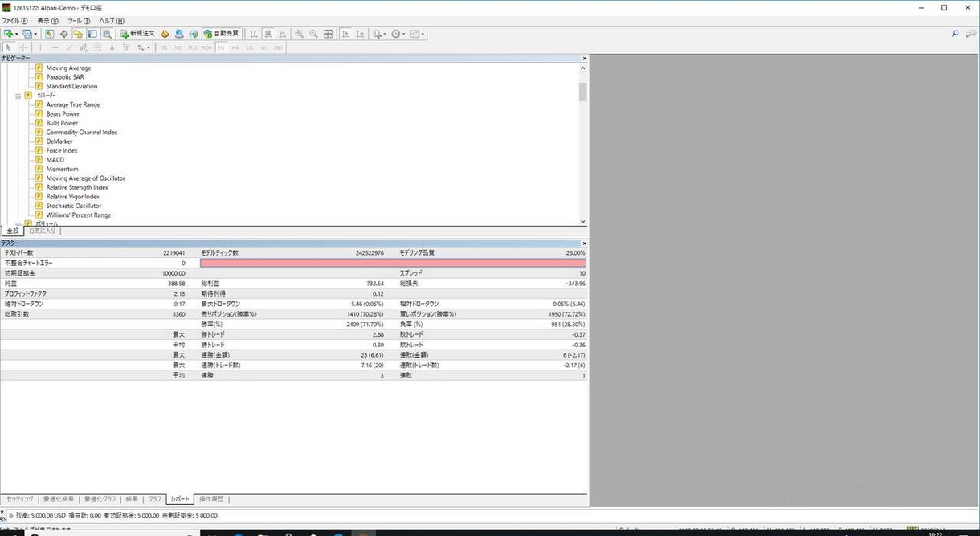Switch to bar chart icon
This screenshot has width=980, height=536.
point(254,34)
